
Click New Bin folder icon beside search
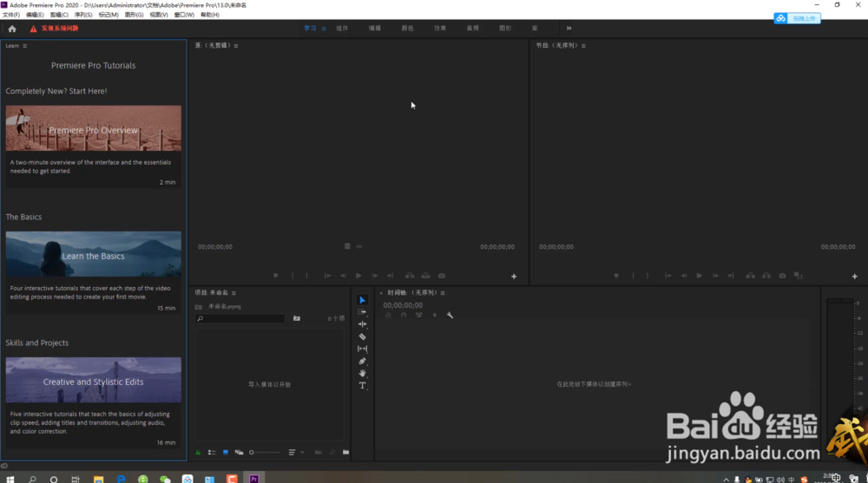tap(297, 319)
